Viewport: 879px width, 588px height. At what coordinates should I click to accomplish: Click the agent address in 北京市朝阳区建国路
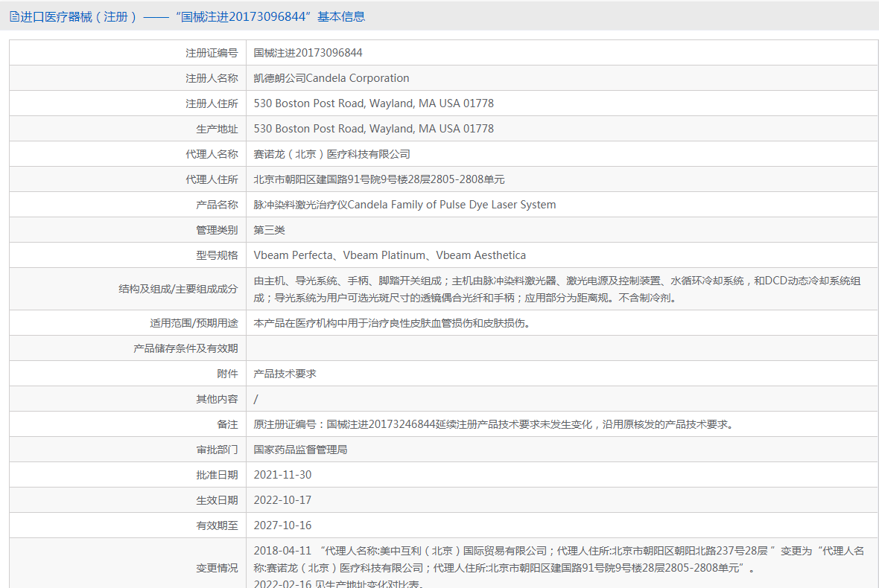click(x=378, y=179)
